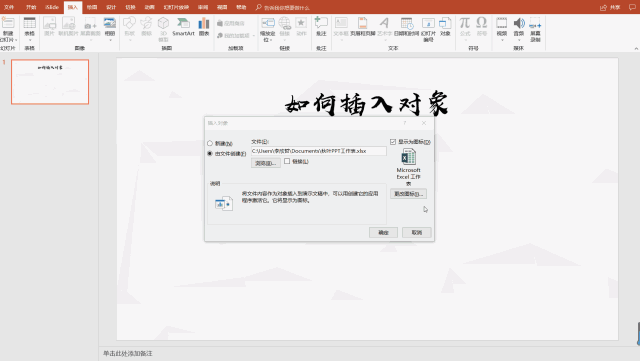The image size is (640, 361).
Task: Select the Create New radio button
Action: [x=210, y=143]
